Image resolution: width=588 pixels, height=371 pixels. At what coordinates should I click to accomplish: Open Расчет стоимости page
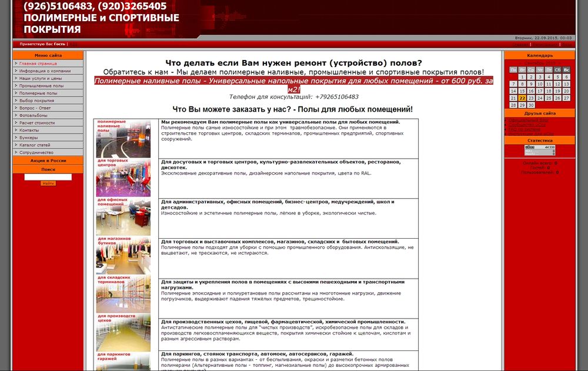point(37,123)
